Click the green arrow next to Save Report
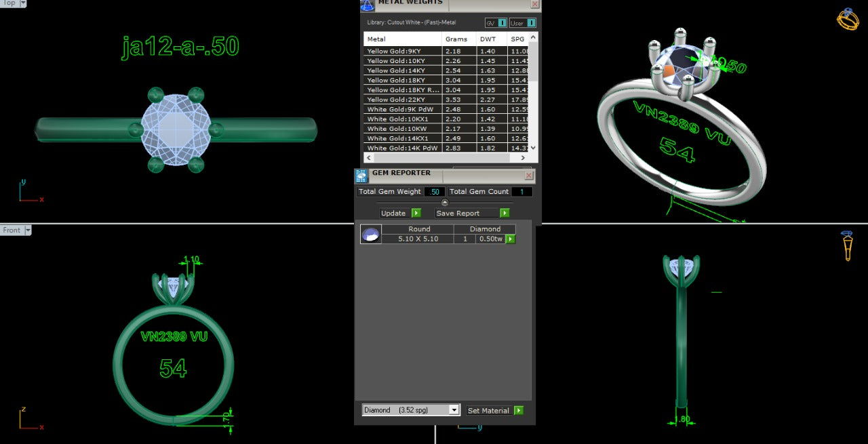The height and width of the screenshot is (444, 868). click(505, 213)
